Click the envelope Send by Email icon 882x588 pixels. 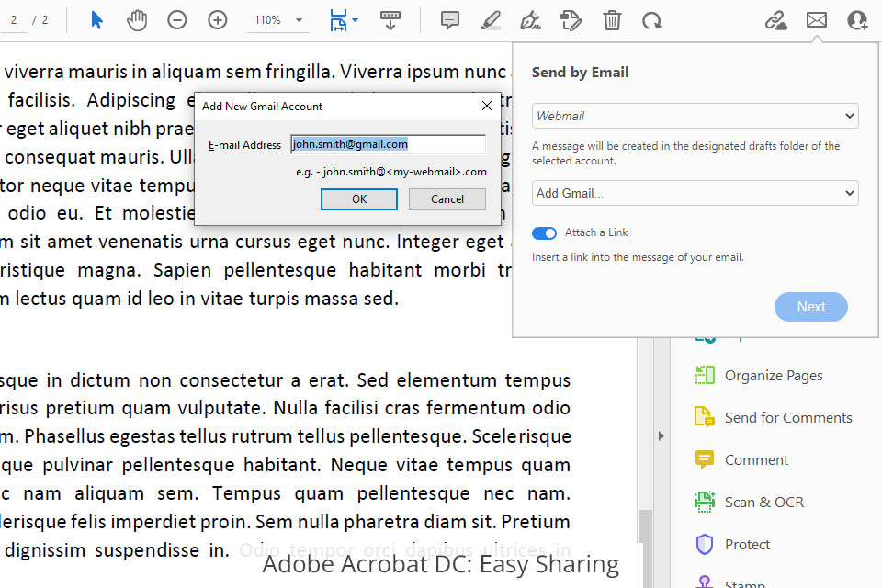click(x=816, y=20)
